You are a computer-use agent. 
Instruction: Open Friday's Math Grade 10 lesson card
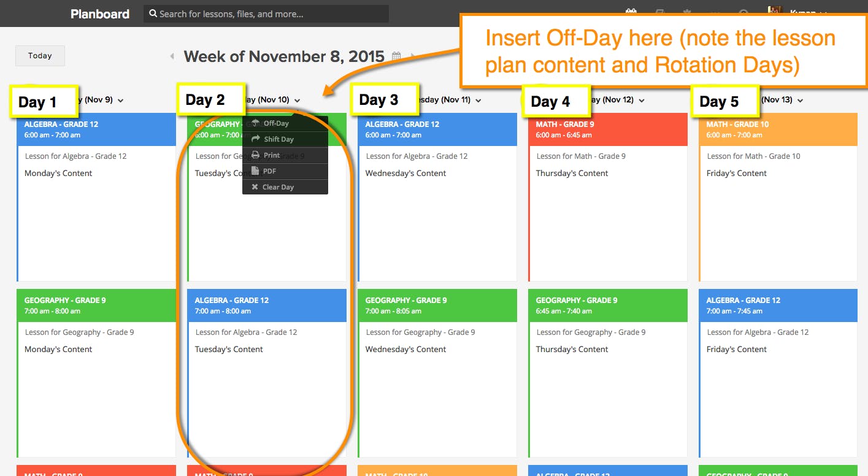[x=778, y=197]
